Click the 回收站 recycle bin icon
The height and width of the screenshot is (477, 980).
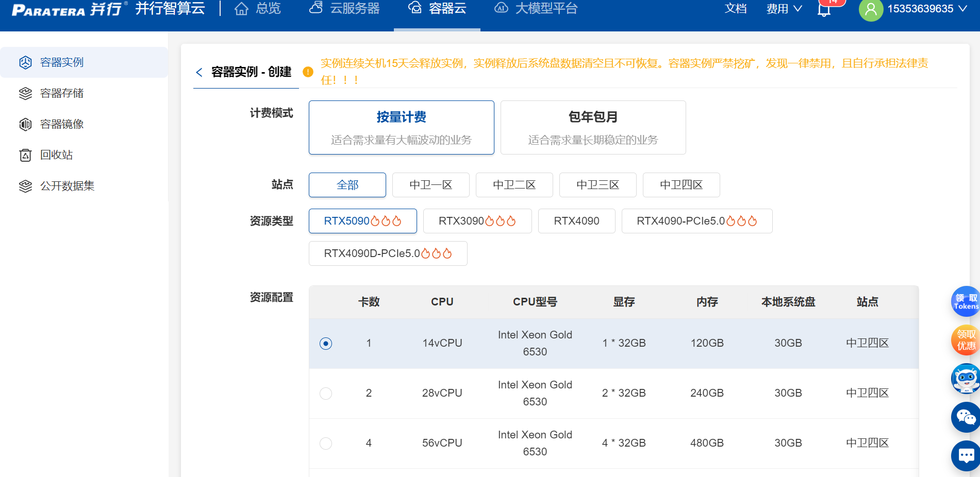[x=26, y=155]
